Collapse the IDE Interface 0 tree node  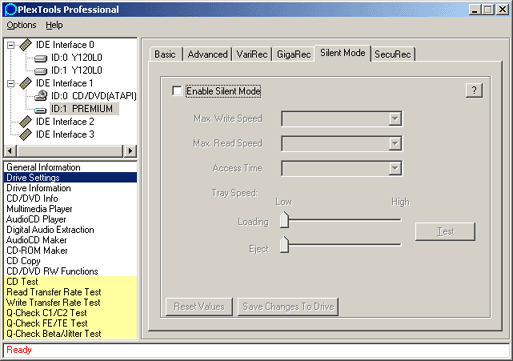[11, 45]
